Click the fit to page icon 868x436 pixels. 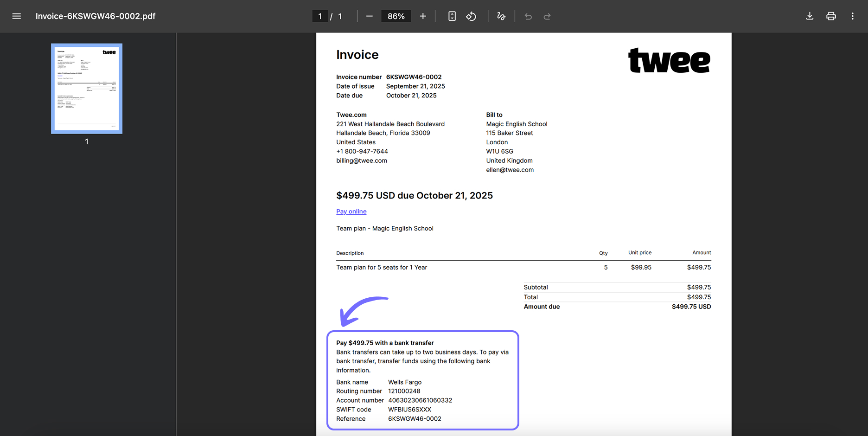coord(452,16)
